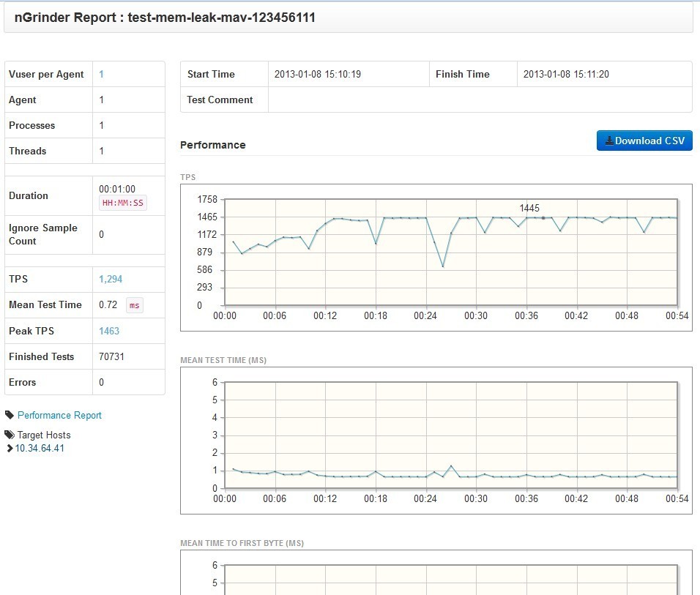The height and width of the screenshot is (595, 700).
Task: Click the highlighted 1445 data point on TPS chart
Action: tap(543, 218)
